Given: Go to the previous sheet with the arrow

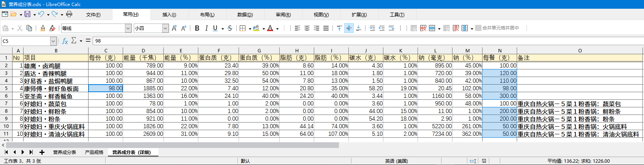Looking at the screenshot, I should point(15,152).
